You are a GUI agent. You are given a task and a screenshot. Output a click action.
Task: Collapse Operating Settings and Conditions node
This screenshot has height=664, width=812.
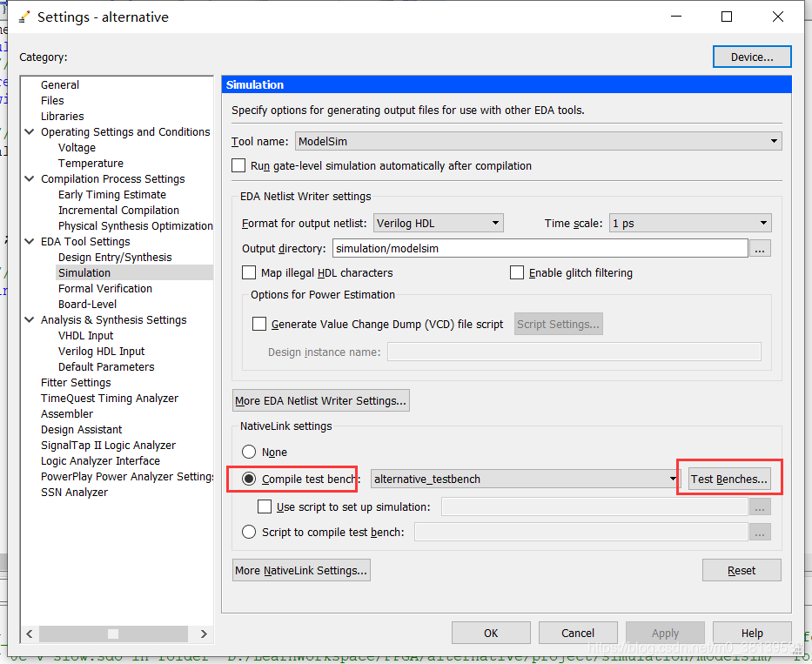(x=30, y=132)
